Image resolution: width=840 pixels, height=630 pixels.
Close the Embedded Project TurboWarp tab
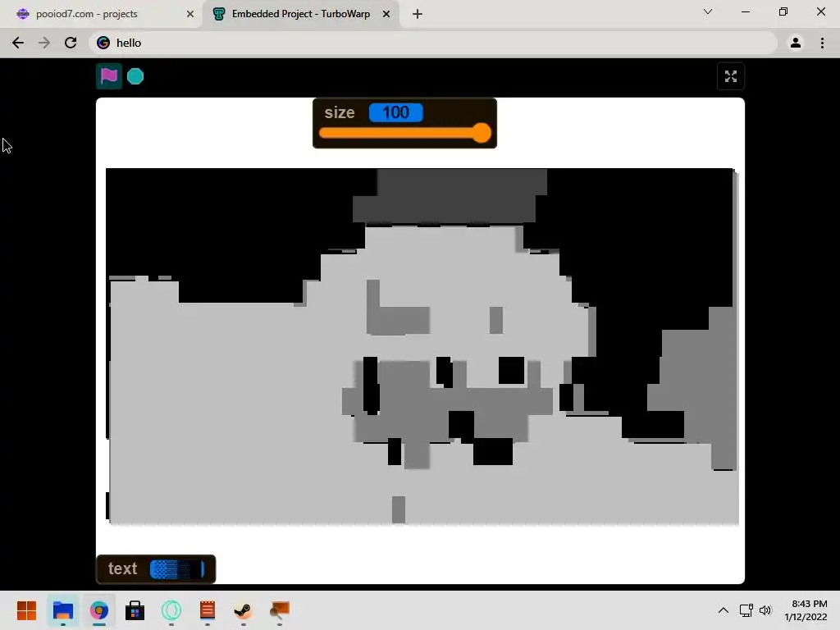click(x=386, y=14)
